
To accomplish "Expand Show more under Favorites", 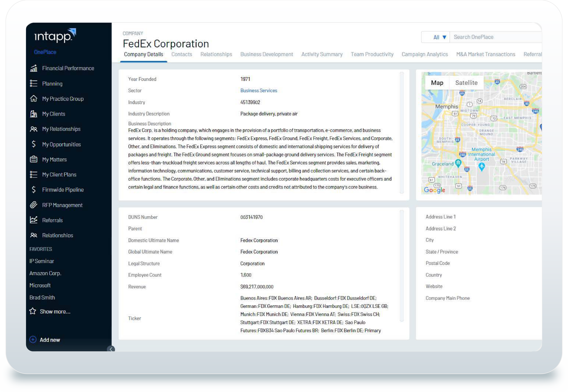I will click(x=55, y=311).
